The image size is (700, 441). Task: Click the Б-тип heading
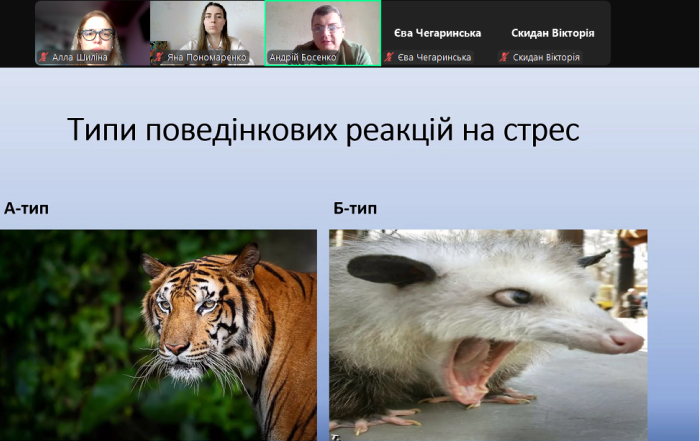point(355,208)
